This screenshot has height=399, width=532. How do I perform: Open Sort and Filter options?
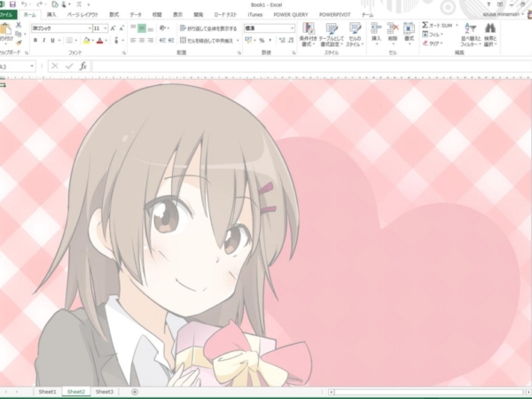[471, 35]
